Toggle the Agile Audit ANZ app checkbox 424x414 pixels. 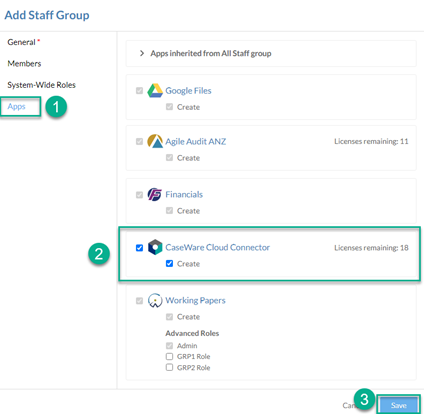pyautogui.click(x=139, y=141)
